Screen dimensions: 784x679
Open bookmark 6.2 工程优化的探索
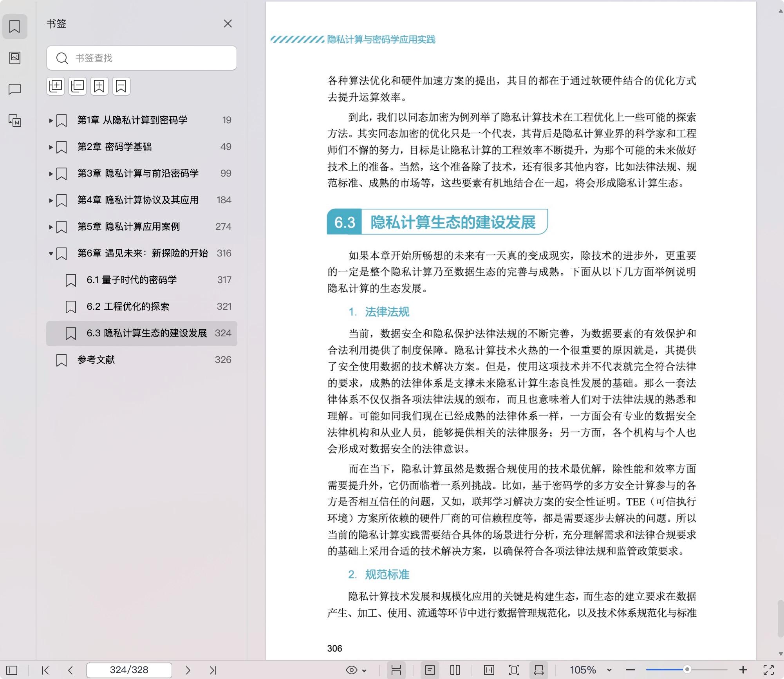(x=128, y=307)
